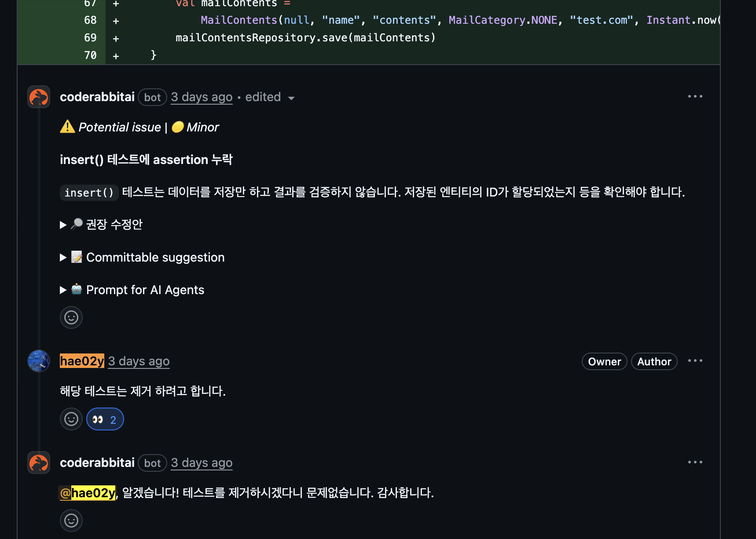Viewport: 756px width, 539px height.
Task: Click the Author badge on hae02y's comment
Action: 654,361
